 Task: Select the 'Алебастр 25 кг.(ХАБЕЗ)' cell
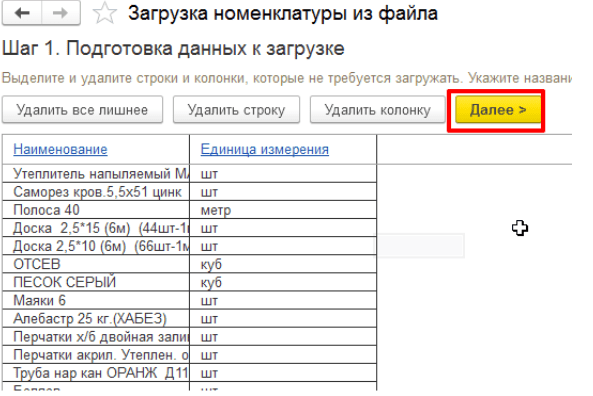96,318
